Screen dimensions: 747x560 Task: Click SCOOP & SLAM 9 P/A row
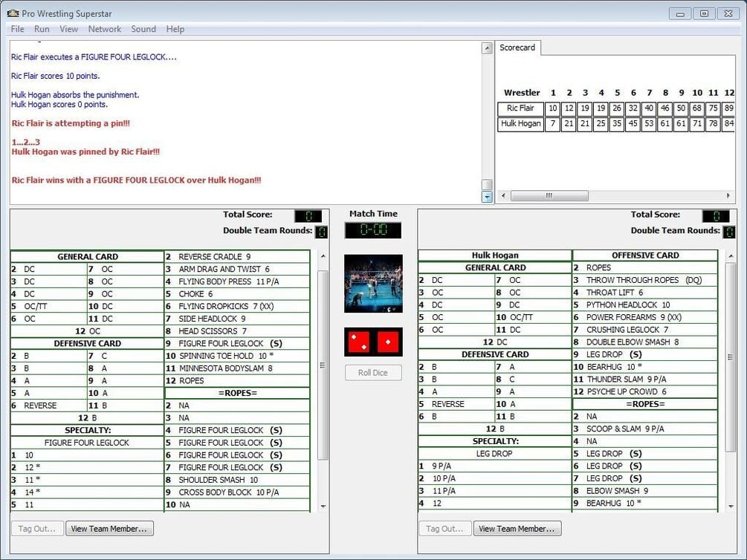click(645, 429)
